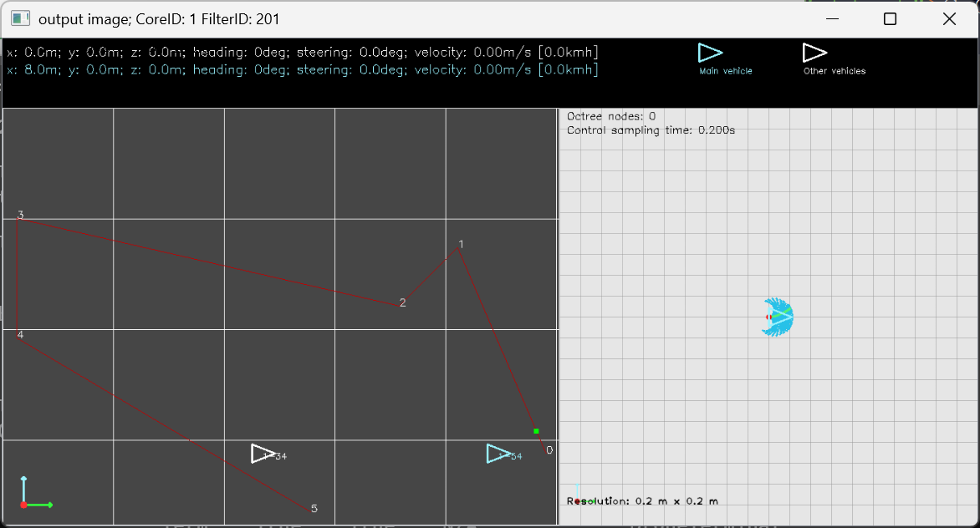Click the Resolution 0.2 m label
The width and height of the screenshot is (980, 528).
642,501
